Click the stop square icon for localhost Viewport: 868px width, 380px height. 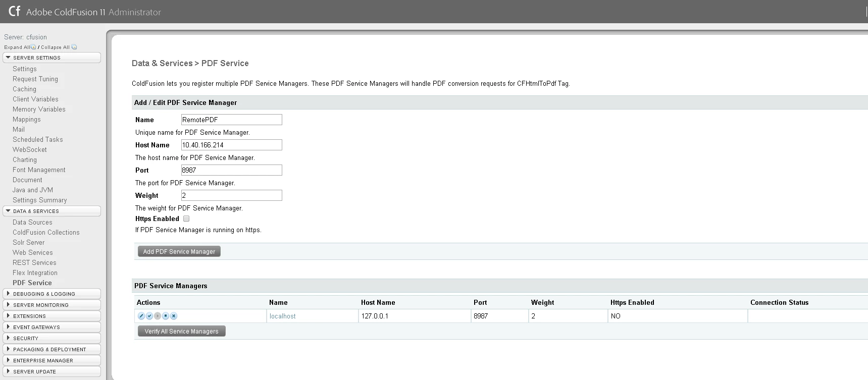tap(166, 316)
